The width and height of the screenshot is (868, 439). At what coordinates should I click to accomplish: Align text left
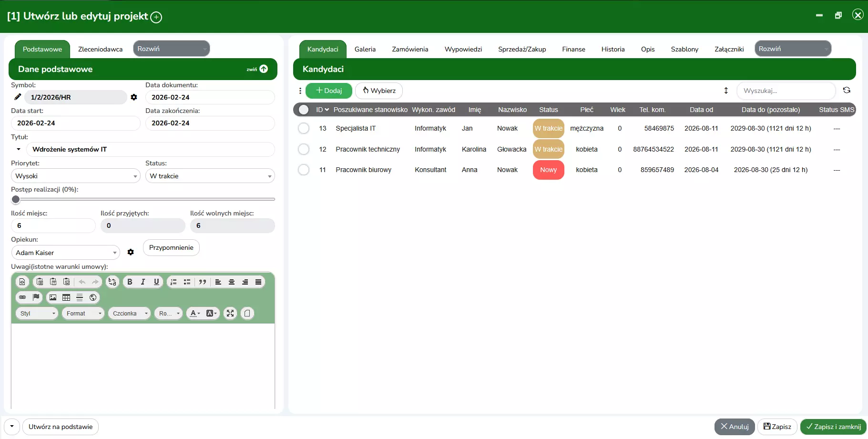point(218,282)
